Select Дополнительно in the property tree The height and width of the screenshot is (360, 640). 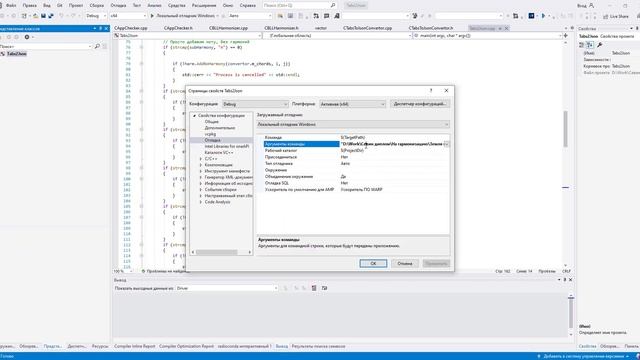[220, 128]
